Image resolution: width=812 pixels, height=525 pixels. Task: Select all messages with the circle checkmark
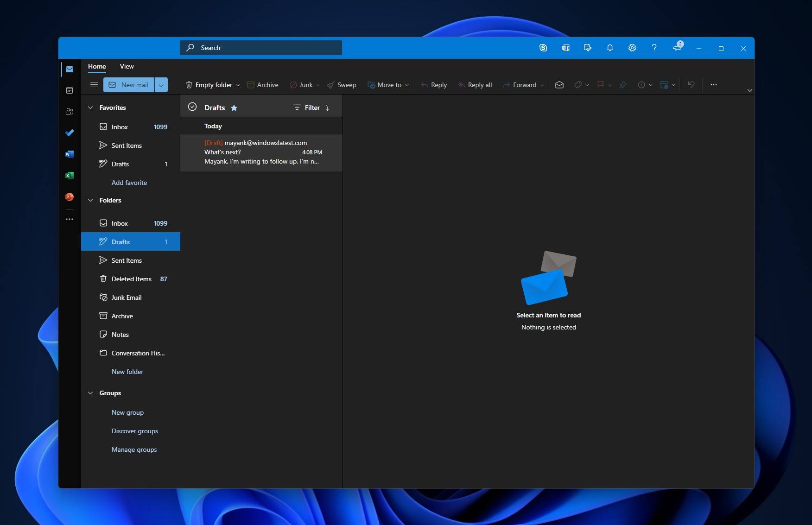pos(192,107)
